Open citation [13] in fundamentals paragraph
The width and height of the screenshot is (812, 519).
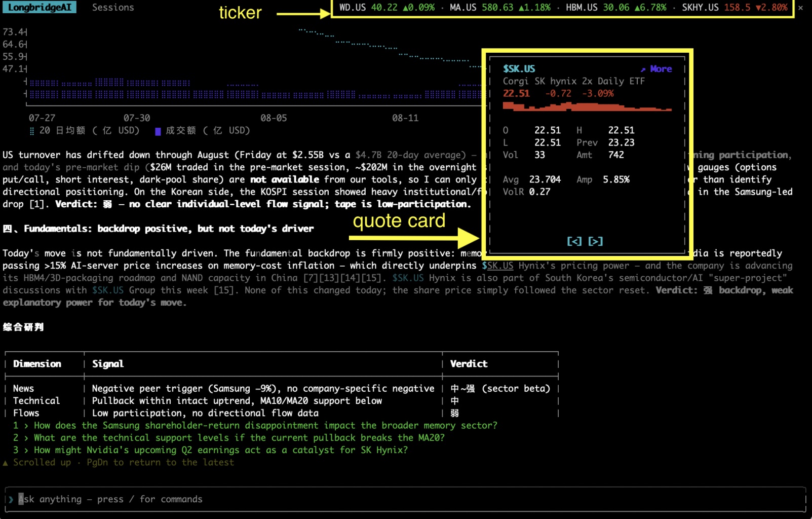329,278
